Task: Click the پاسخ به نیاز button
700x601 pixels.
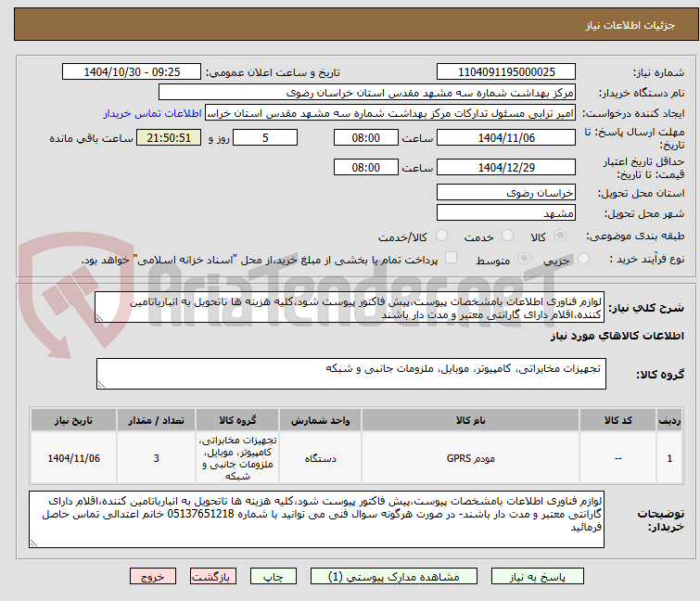Action: pos(537,577)
